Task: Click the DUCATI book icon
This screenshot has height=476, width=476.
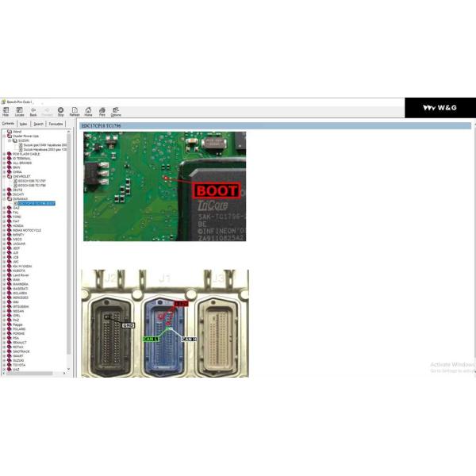Action: [10, 194]
